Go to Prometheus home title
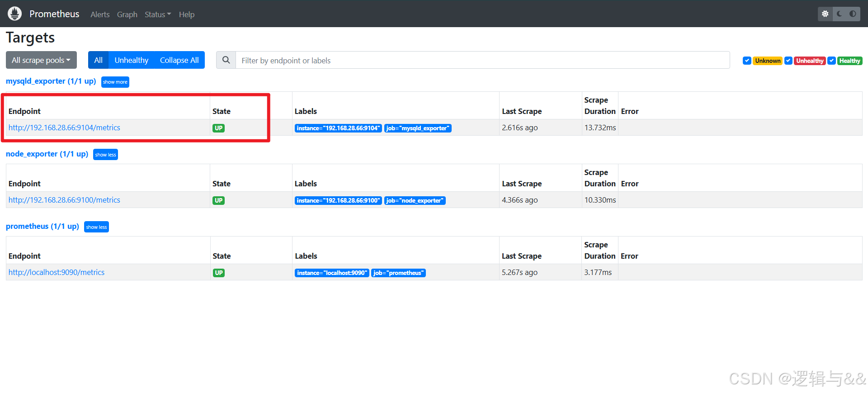 coord(54,14)
